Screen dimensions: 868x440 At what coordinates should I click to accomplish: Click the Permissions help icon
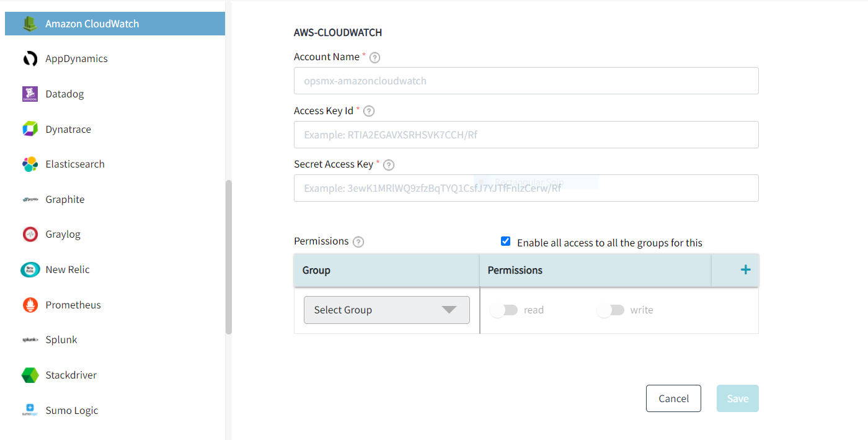pos(358,241)
